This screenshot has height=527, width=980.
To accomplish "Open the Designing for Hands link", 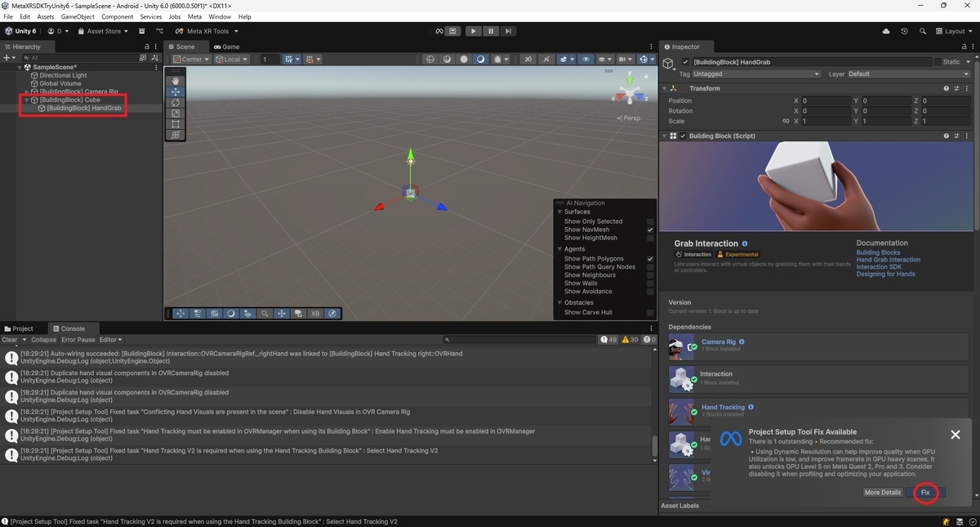I will click(x=886, y=274).
